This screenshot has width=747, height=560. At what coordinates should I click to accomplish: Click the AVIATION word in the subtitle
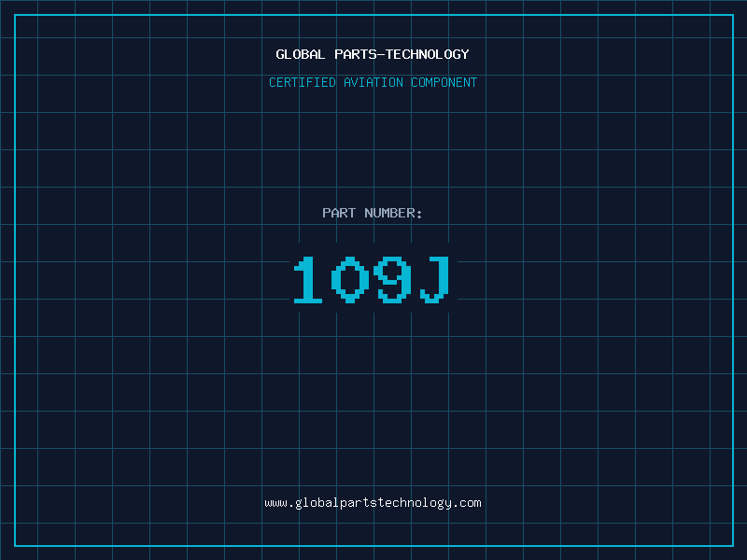(373, 82)
